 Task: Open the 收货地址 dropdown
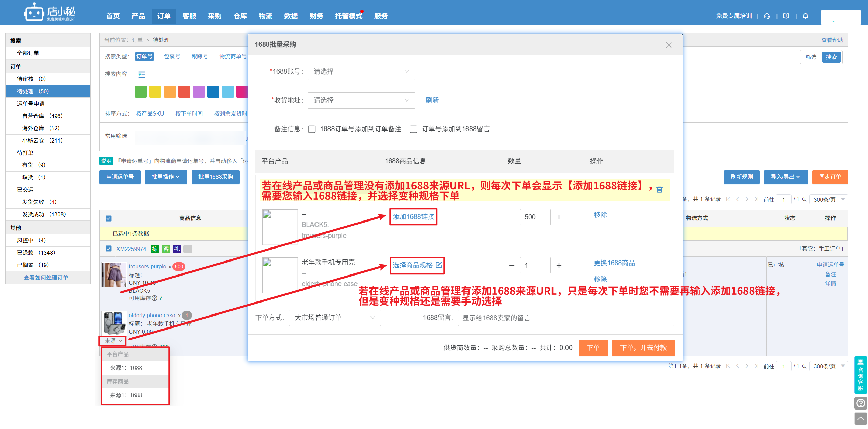pos(361,100)
